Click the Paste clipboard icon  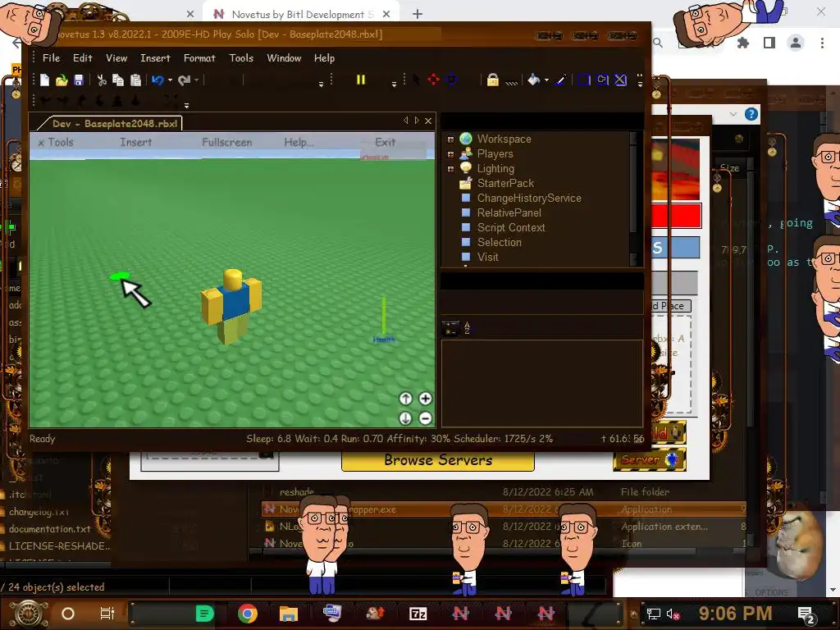coord(135,80)
